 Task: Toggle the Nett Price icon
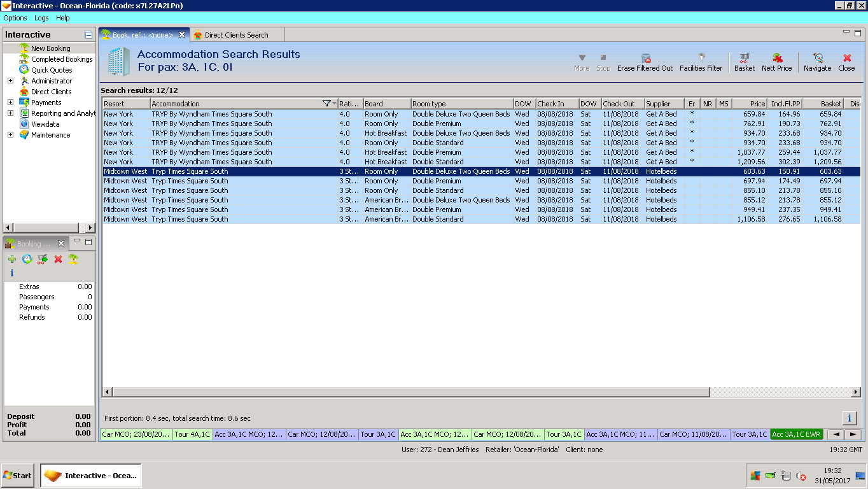click(777, 58)
